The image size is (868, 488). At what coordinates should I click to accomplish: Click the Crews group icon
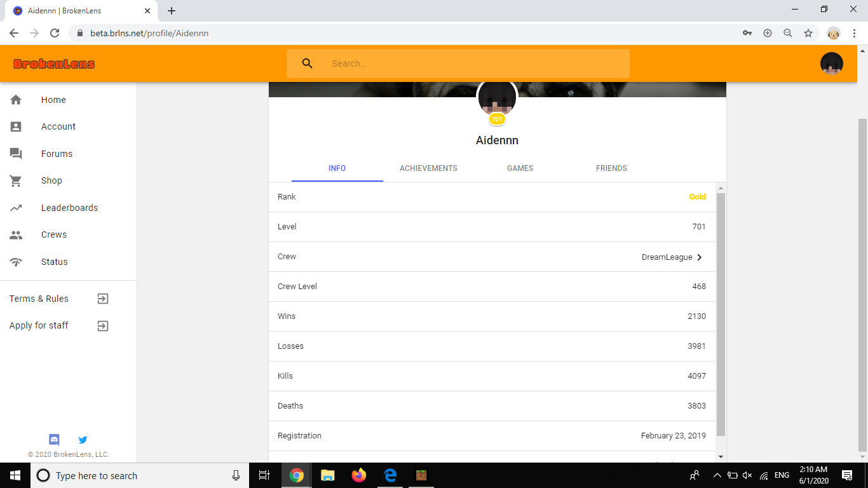[16, 234]
